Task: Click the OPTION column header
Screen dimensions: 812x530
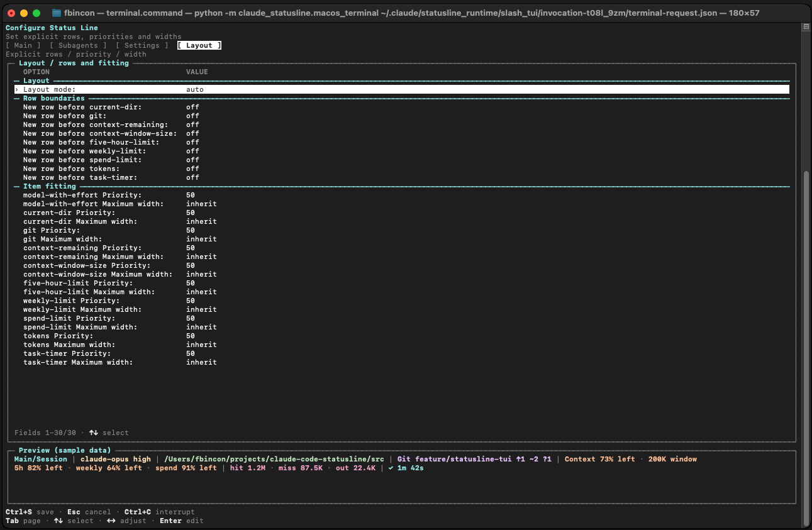Action: click(36, 72)
